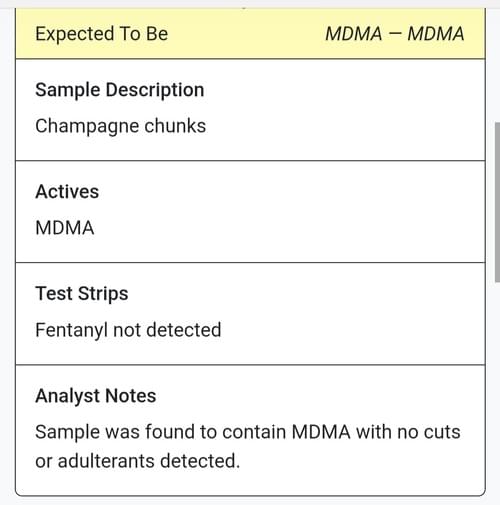Click the Sample Description heading
500x505 pixels.
[120, 90]
